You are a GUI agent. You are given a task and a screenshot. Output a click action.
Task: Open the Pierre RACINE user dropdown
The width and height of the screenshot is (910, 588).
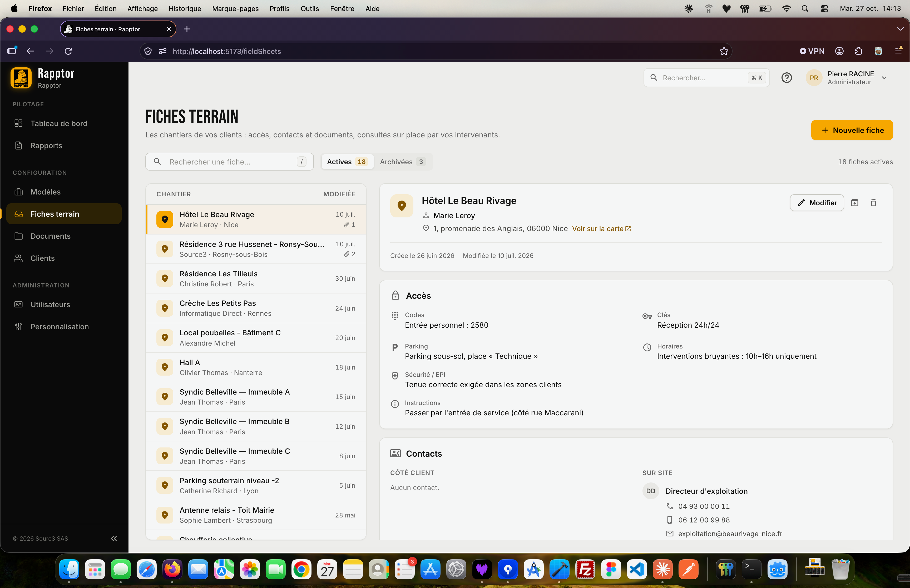coord(847,78)
